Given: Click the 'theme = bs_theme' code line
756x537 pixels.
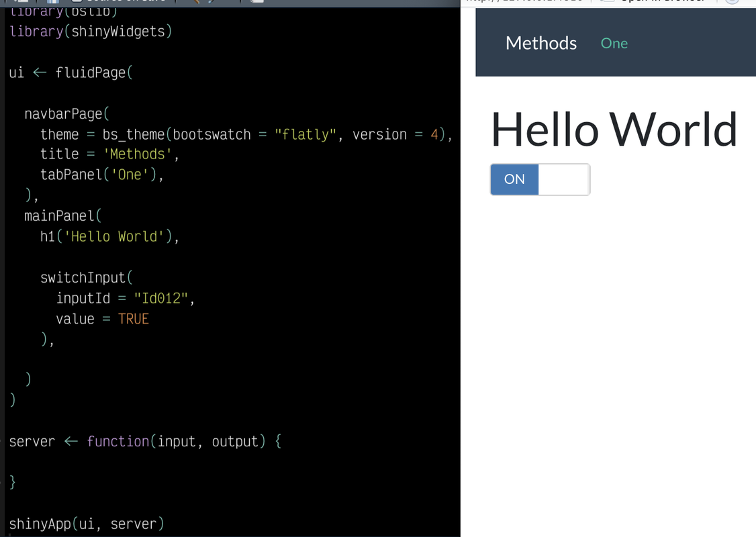Looking at the screenshot, I should point(246,134).
